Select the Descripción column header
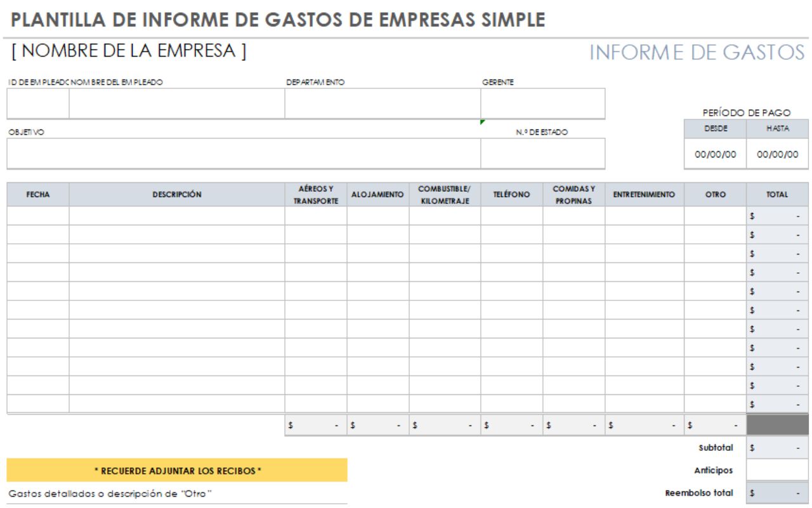This screenshot has width=812, height=508. pos(176,195)
